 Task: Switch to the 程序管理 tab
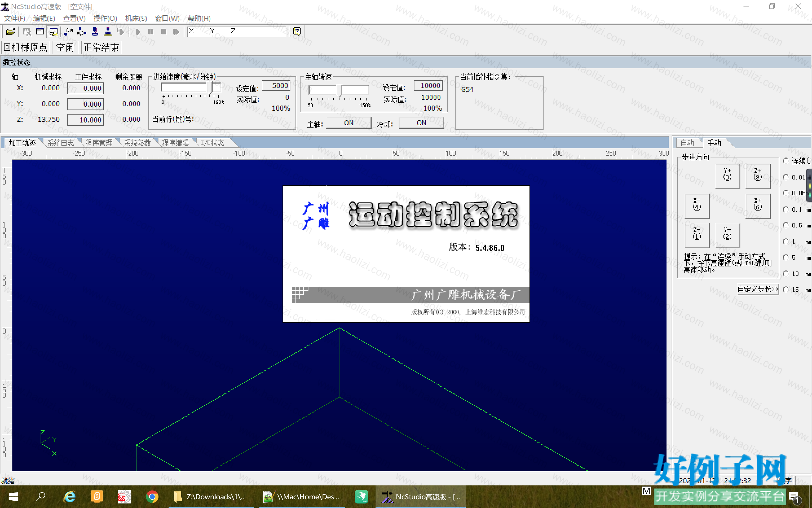[x=99, y=143]
